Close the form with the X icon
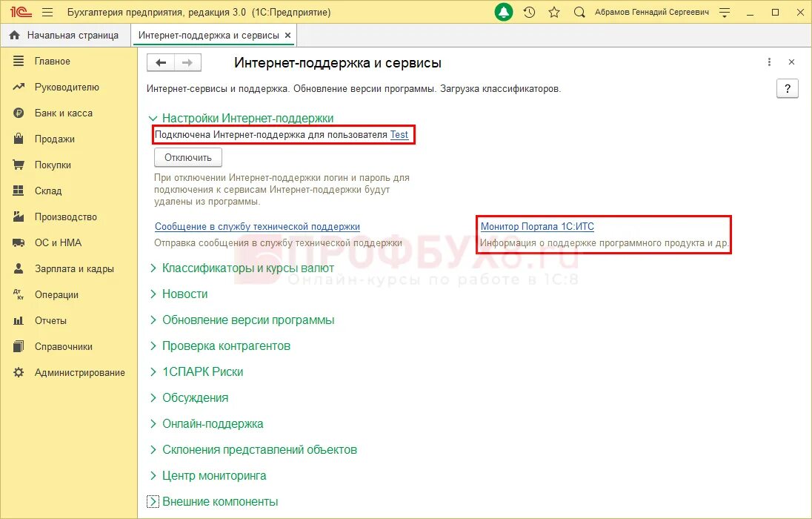The height and width of the screenshot is (519, 812). tap(791, 62)
